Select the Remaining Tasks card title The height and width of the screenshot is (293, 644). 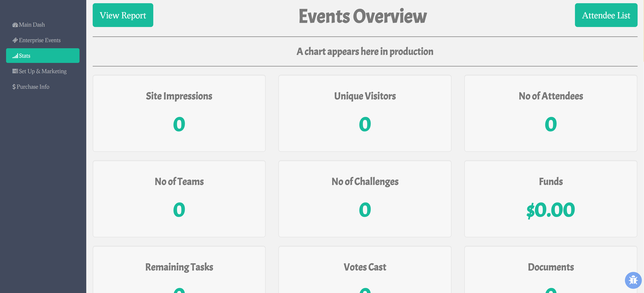click(x=179, y=267)
